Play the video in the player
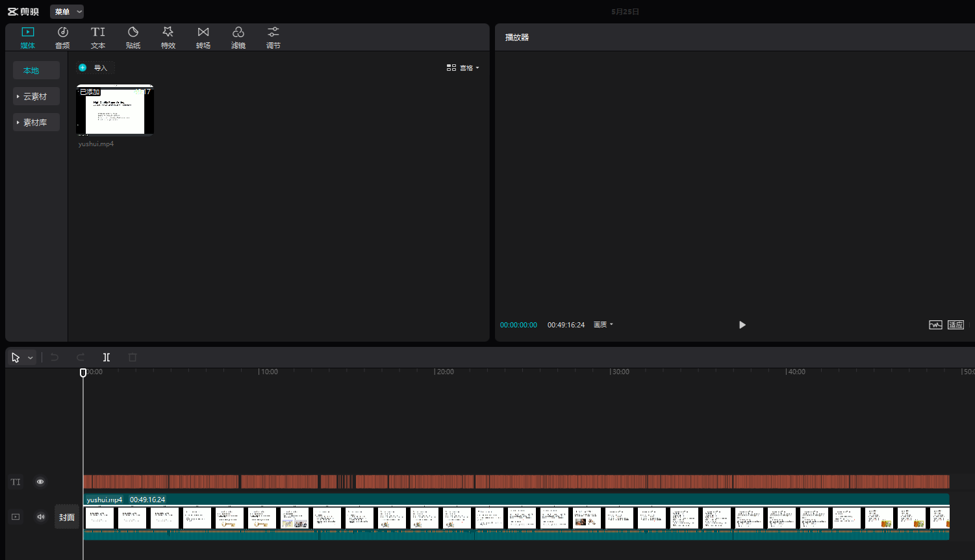Image resolution: width=975 pixels, height=560 pixels. click(742, 325)
